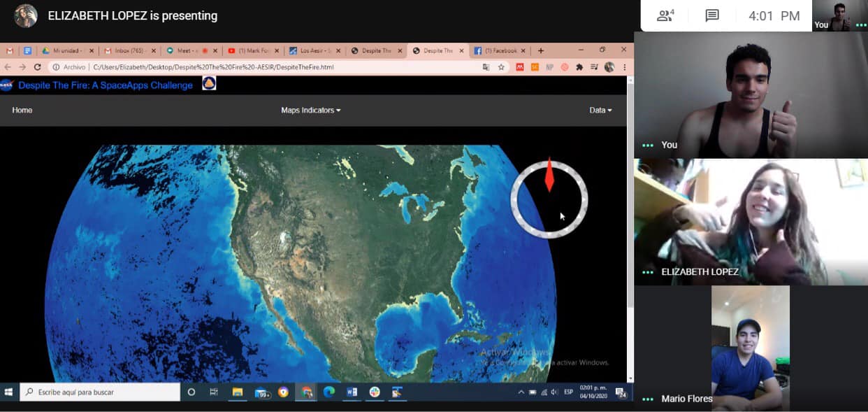Close the Inbox (765) tab
This screenshot has width=868, height=412.
click(x=152, y=51)
